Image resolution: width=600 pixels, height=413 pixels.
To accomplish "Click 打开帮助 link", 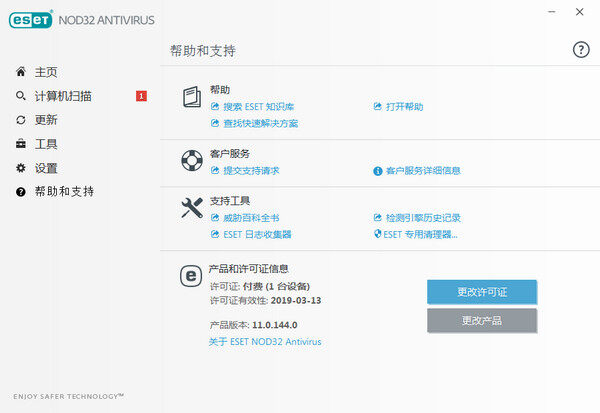I will [404, 107].
